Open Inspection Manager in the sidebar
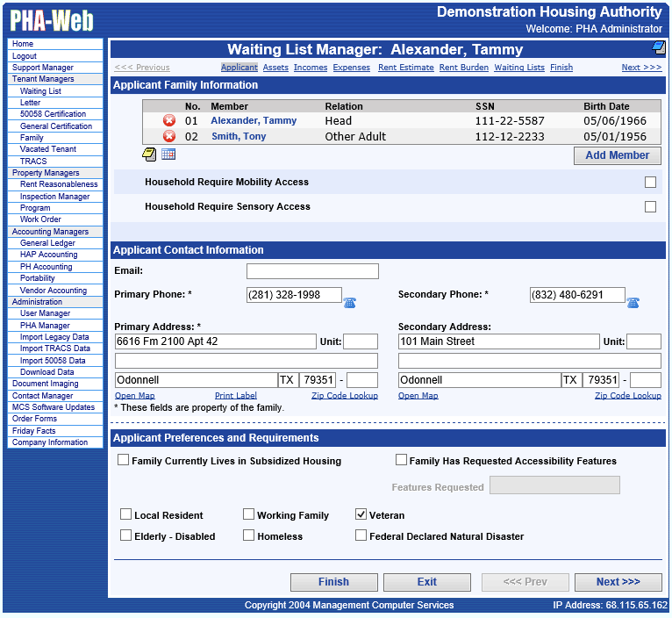The width and height of the screenshot is (672, 618). tap(55, 197)
